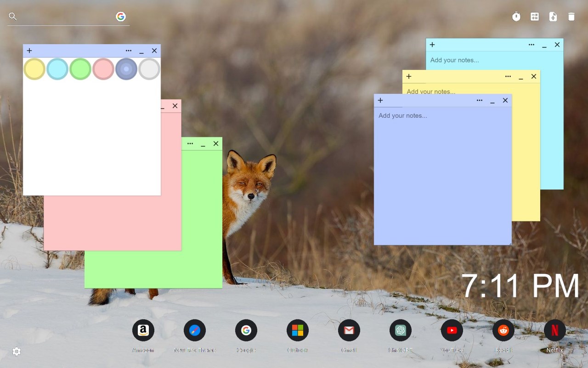Open three-dot menu on the white note

129,51
